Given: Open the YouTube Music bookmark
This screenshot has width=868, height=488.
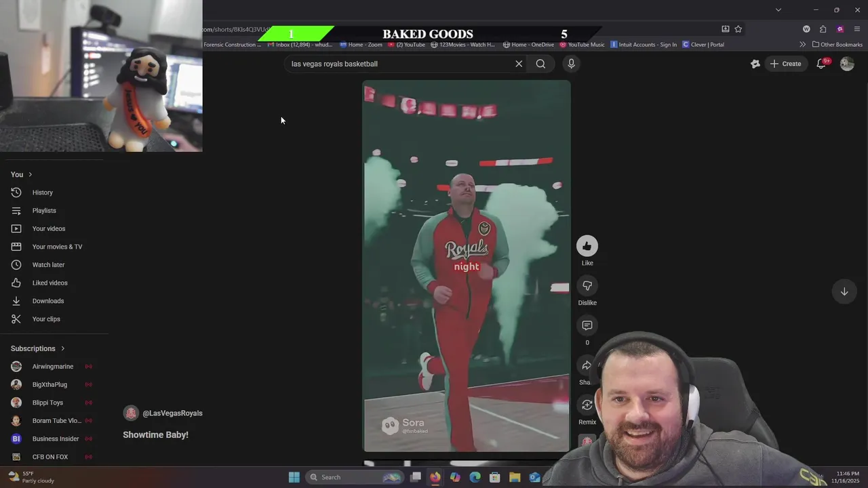Looking at the screenshot, I should (x=582, y=45).
